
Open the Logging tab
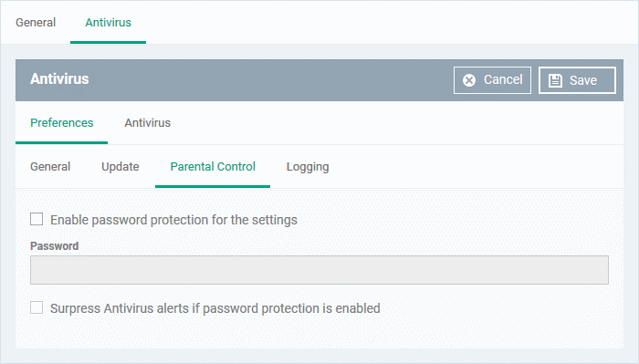pos(308,167)
